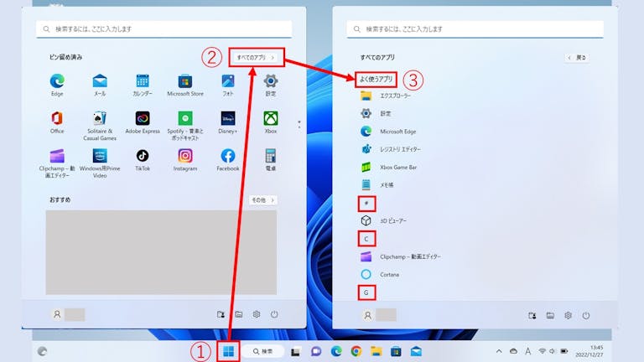Click the # index letter header
The image size is (644, 362).
tap(366, 203)
